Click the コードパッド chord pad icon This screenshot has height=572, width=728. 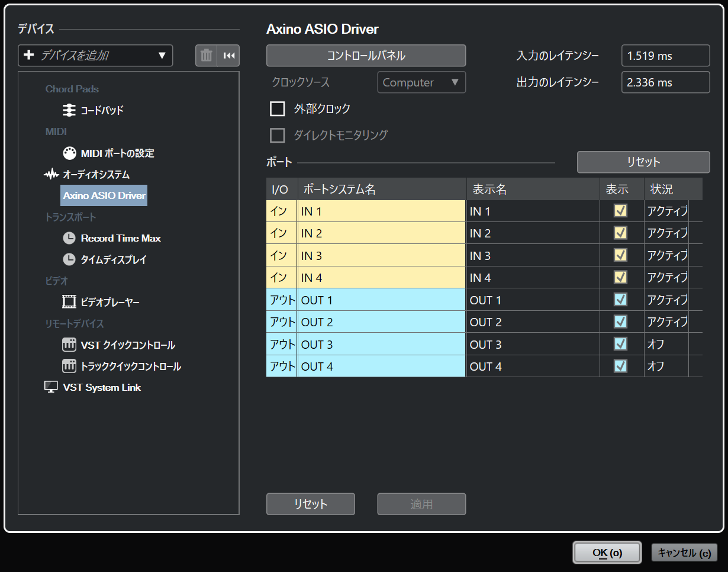[x=69, y=110]
